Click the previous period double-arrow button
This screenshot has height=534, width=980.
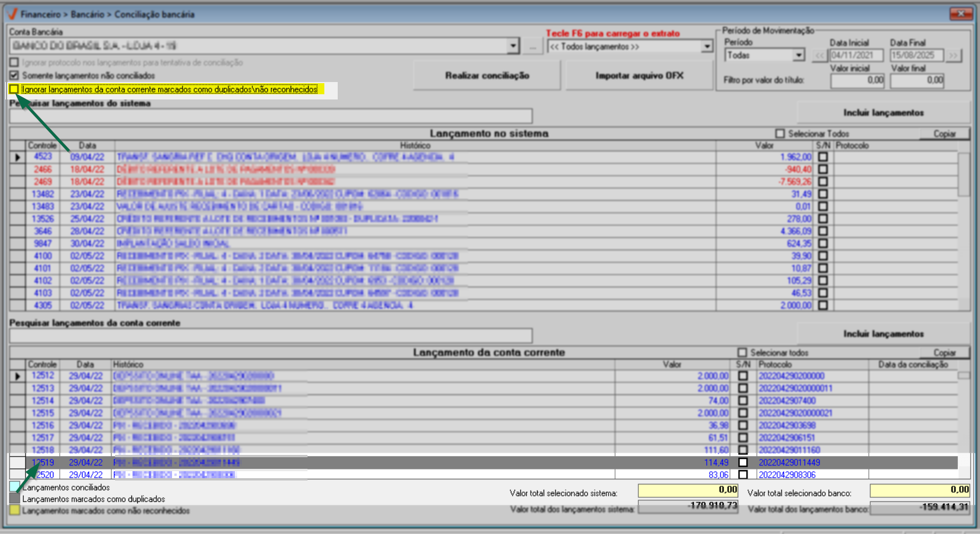point(820,55)
